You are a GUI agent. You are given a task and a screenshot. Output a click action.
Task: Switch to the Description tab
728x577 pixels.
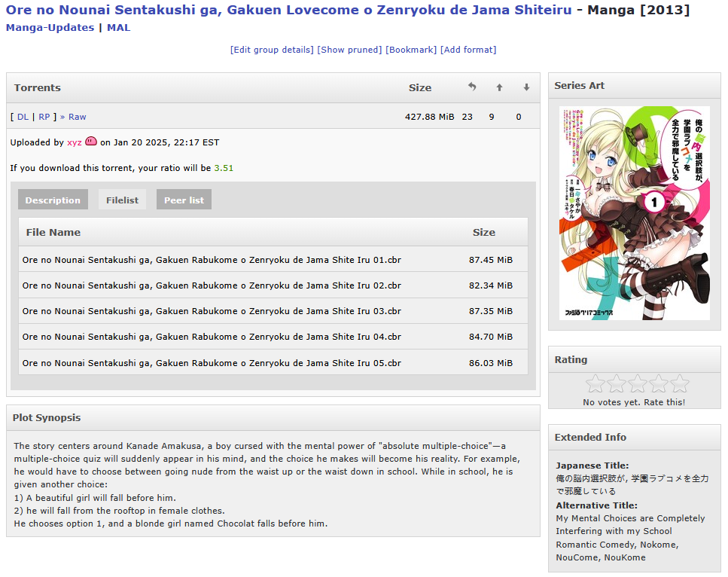click(53, 200)
